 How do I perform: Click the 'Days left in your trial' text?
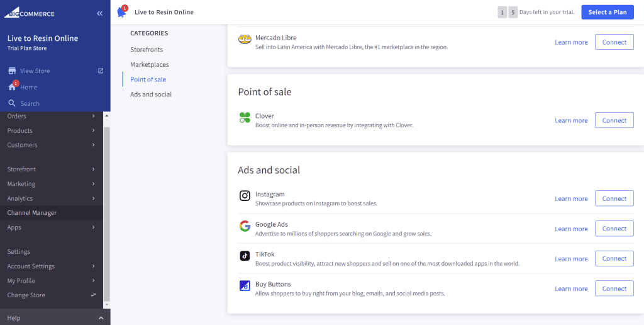tap(547, 12)
